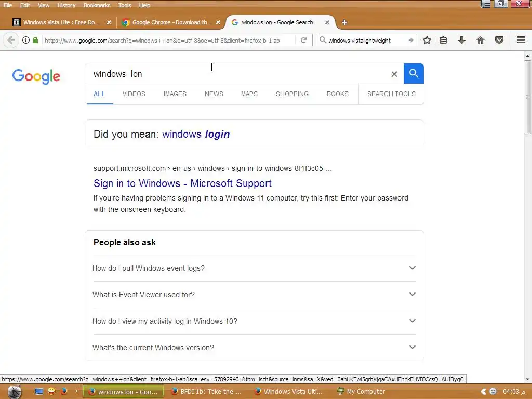Viewport: 532px width, 399px height.
Task: Click the smiley face quick launch icon
Action: (x=51, y=392)
